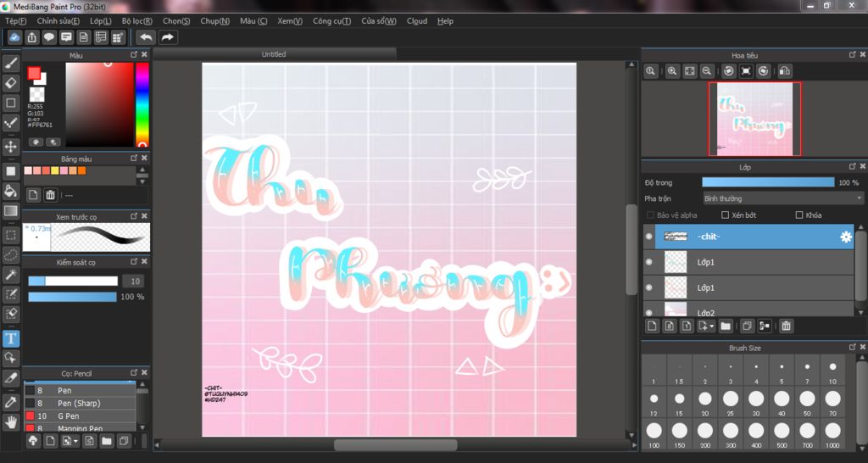Viewport: 868px width, 463px height.
Task: Select the G Pen brush
Action: point(80,416)
